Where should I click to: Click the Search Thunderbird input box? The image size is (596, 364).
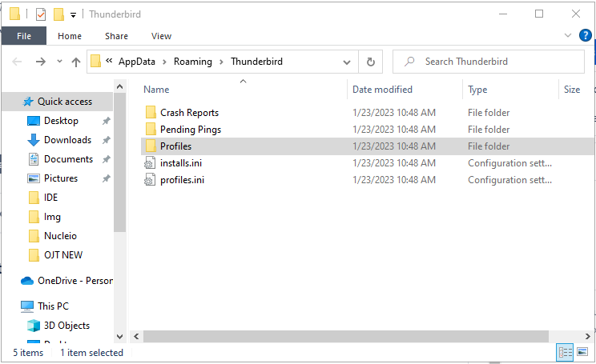point(489,62)
